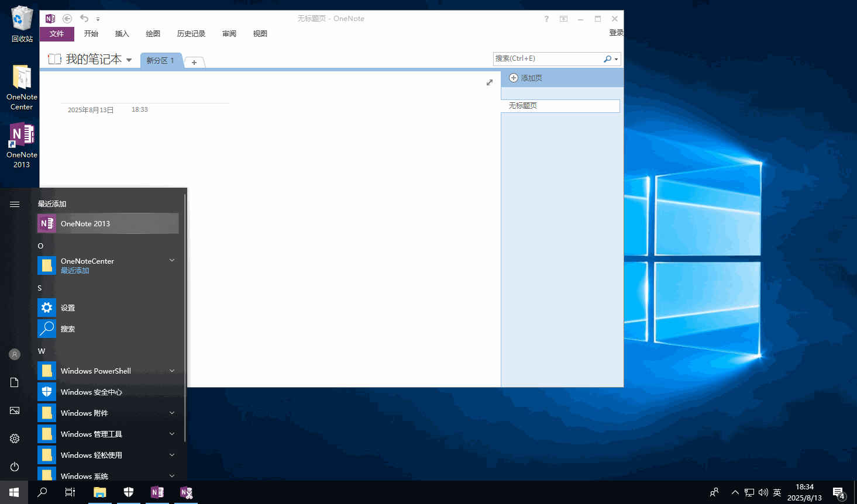Viewport: 857px width, 504px height.
Task: Open the user account icon in Start menu
Action: 15,354
